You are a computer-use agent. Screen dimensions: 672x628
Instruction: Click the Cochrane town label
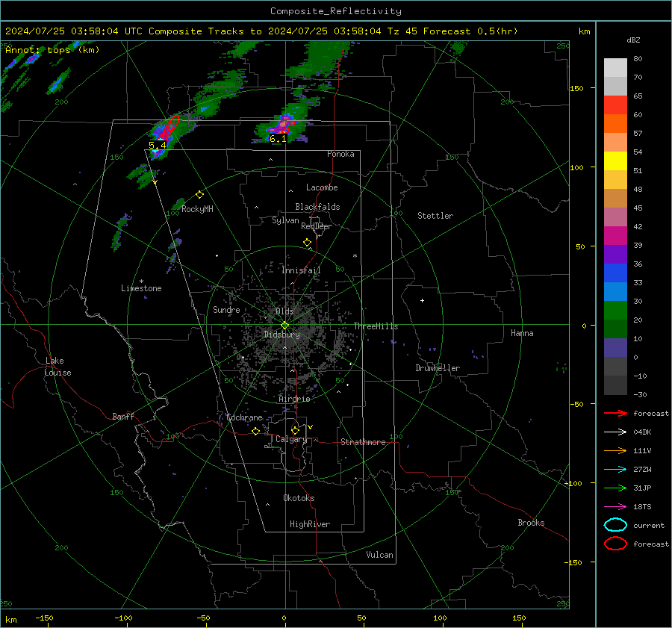[x=244, y=417]
